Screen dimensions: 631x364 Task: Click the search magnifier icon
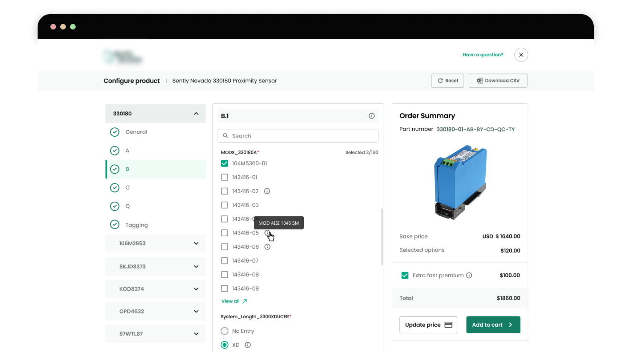[x=226, y=136]
